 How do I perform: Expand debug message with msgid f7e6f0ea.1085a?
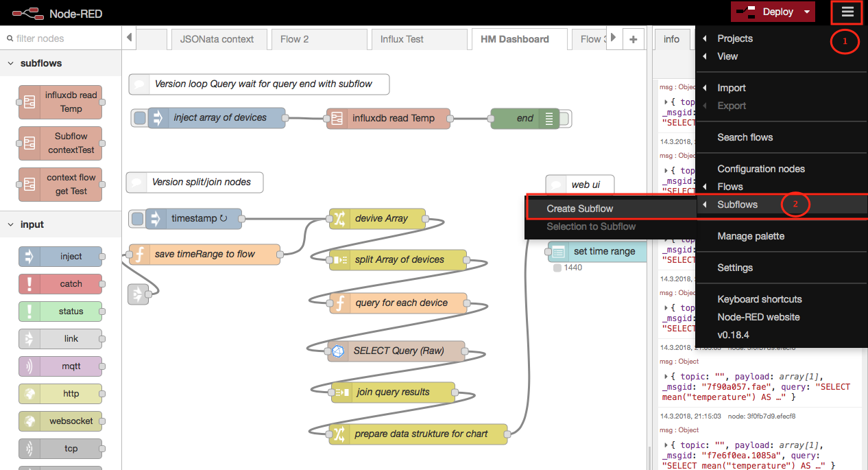tap(666, 445)
